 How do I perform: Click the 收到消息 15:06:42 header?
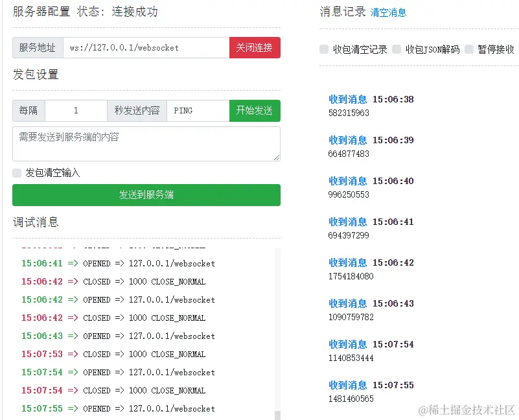[371, 262]
